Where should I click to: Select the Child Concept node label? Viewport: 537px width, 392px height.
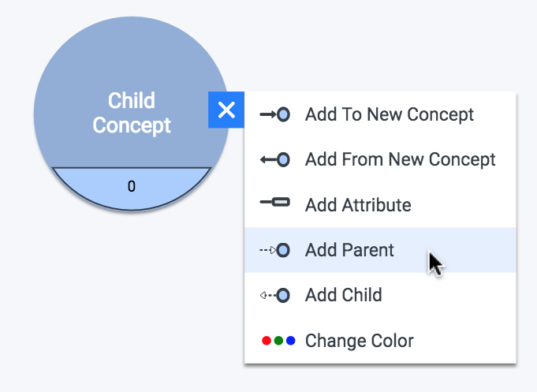click(132, 113)
